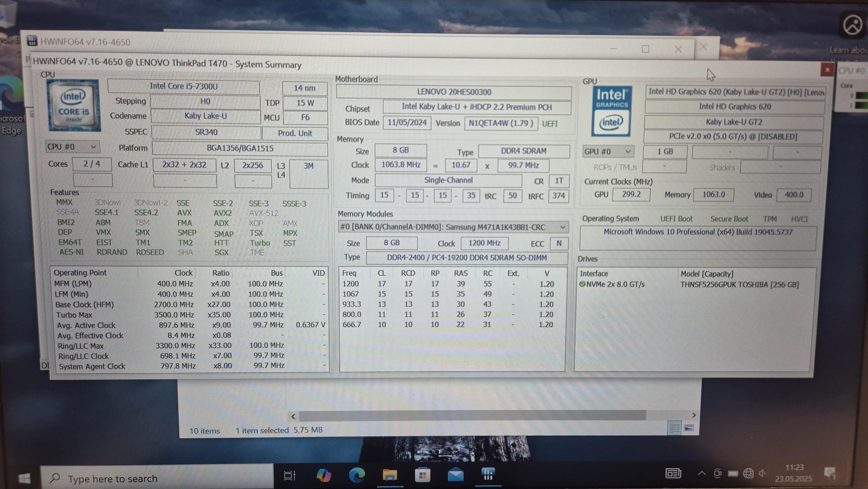Click the Kaby Lake-U GT2 field
The height and width of the screenshot is (489, 868).
tap(734, 122)
